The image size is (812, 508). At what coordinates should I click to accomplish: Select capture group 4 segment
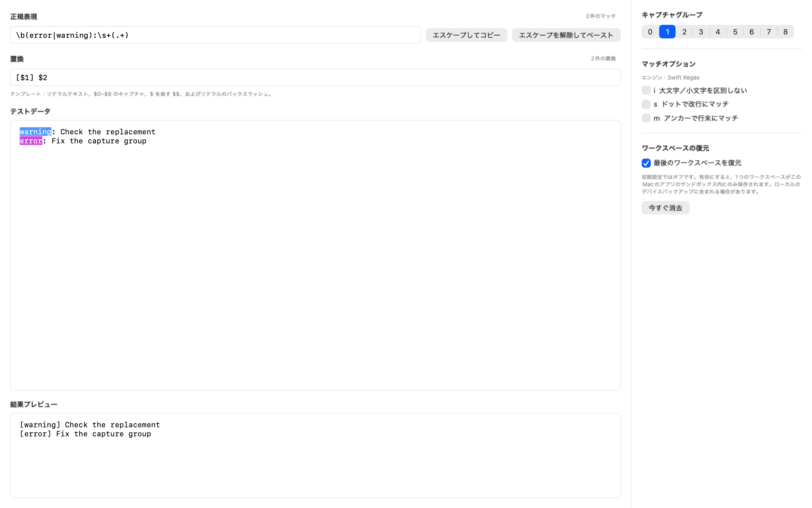[x=718, y=32]
